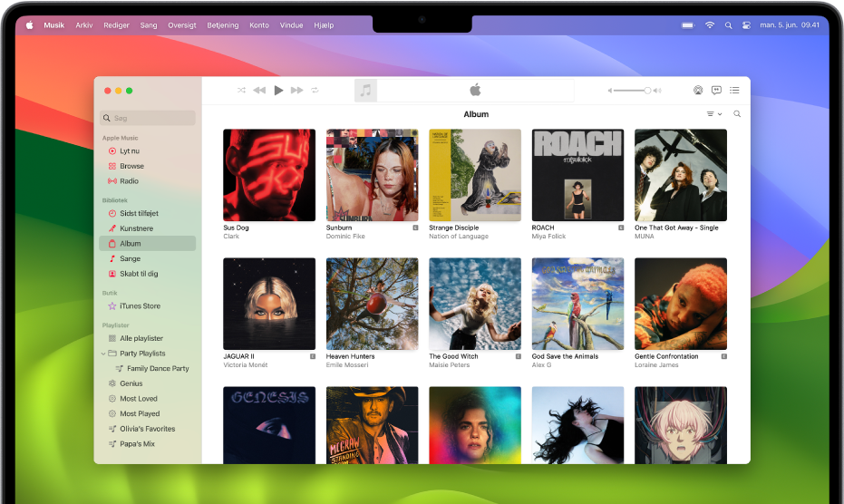Image resolution: width=844 pixels, height=504 pixels.
Task: Open Most Played smart playlist
Action: pyautogui.click(x=148, y=414)
